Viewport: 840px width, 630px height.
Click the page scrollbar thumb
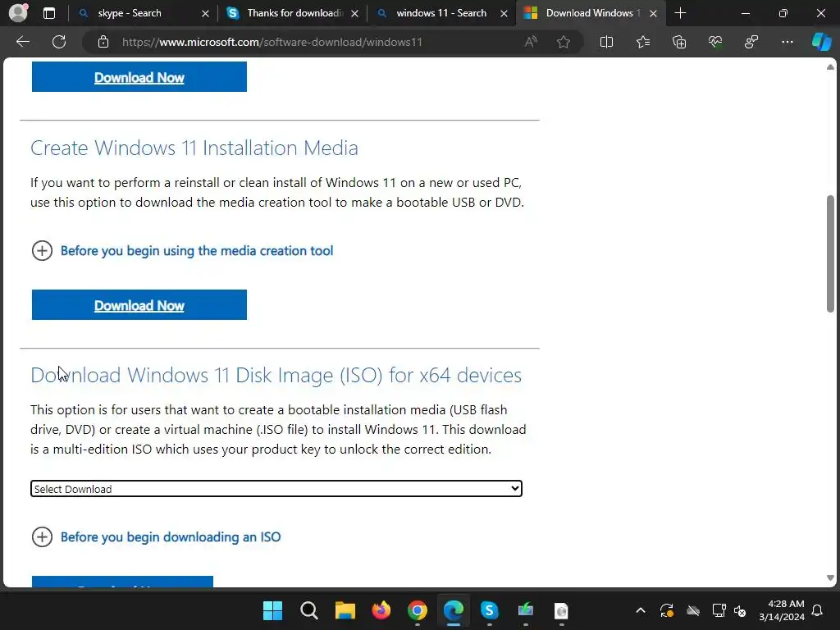tap(830, 253)
